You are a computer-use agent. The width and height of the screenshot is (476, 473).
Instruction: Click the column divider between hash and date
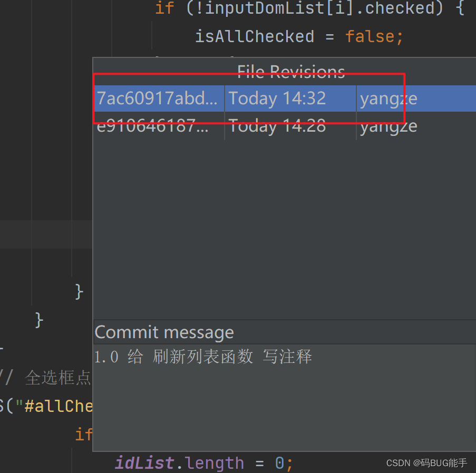tap(224, 112)
